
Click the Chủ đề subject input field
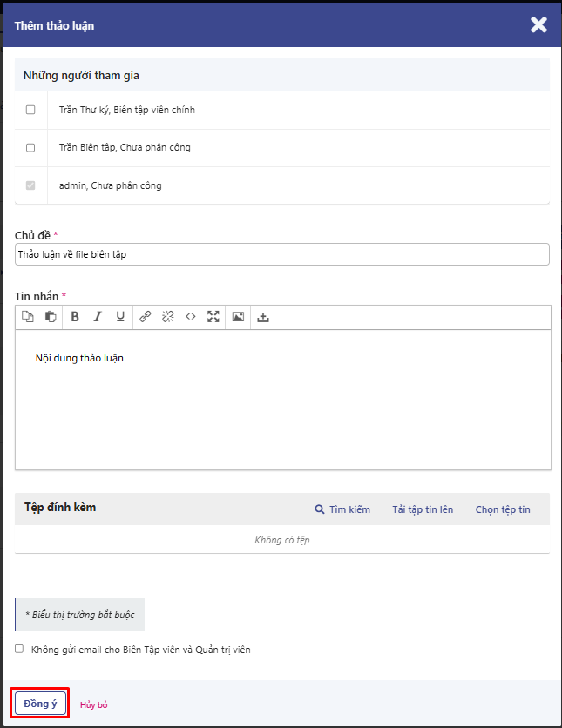pos(281,253)
